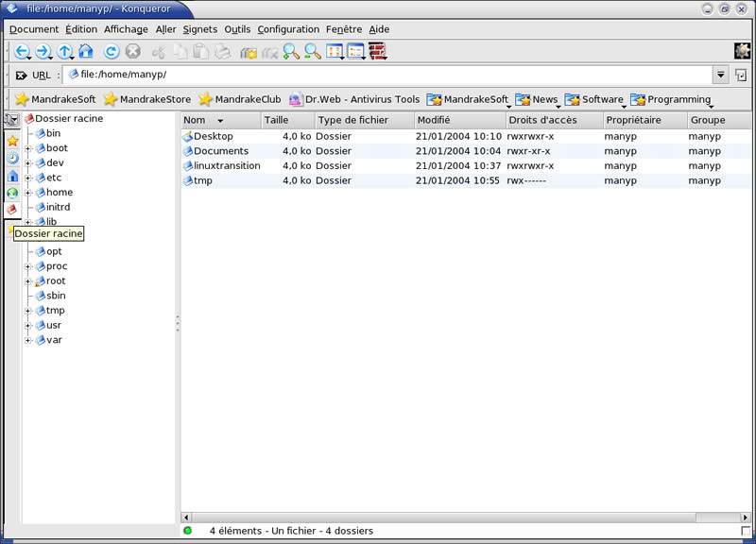This screenshot has width=756, height=544.
Task: Open the URL history dropdown arrow
Action: tap(720, 75)
